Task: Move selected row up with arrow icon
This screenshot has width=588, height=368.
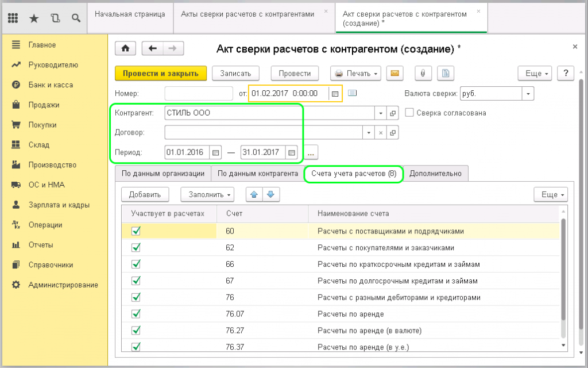Action: coord(254,194)
